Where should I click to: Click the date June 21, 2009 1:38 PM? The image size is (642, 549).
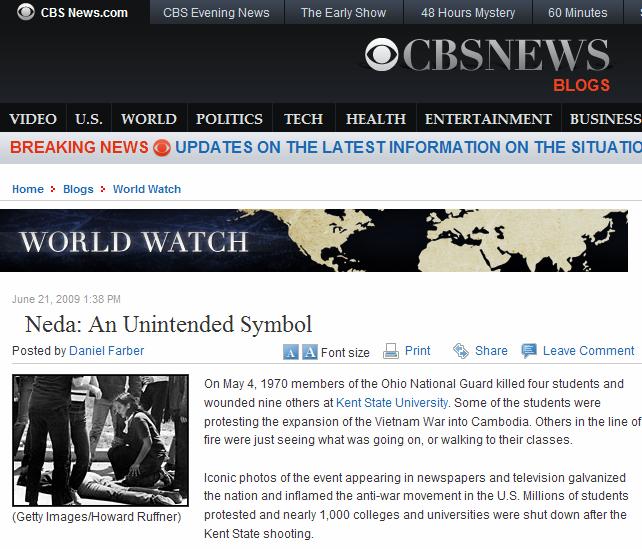(66, 299)
